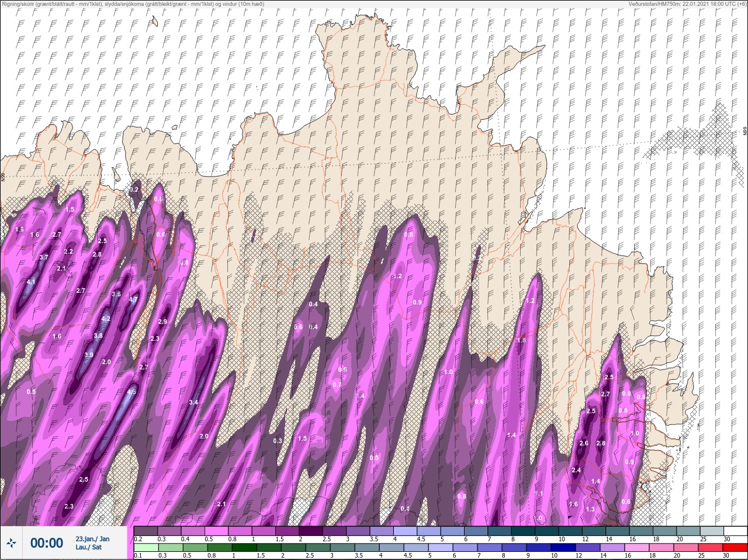Click the 1.3 precipitation value on the map
Viewport: 748px width, 560px height.
tap(590, 509)
